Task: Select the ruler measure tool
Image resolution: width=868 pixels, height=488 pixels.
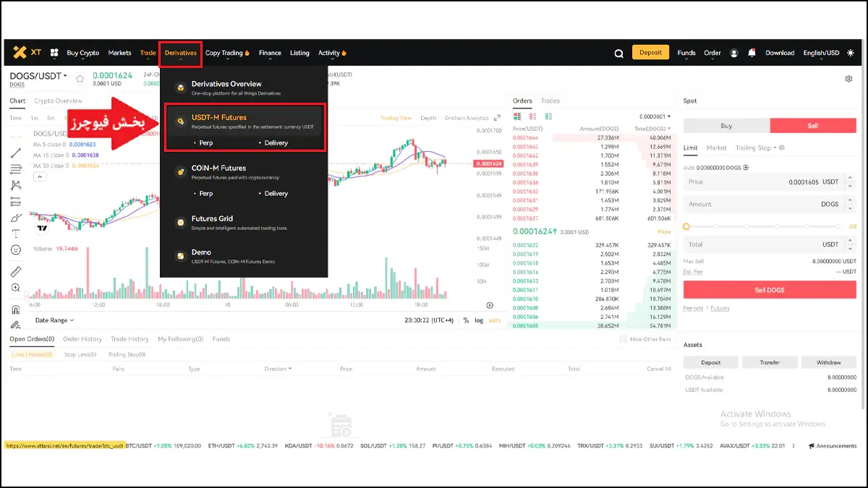Action: click(x=16, y=272)
